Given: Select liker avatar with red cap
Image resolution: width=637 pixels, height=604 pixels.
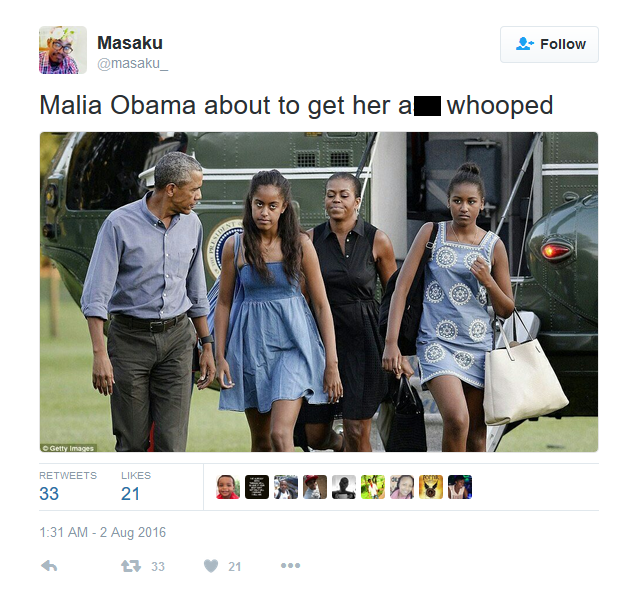Looking at the screenshot, I should pyautogui.click(x=315, y=487).
